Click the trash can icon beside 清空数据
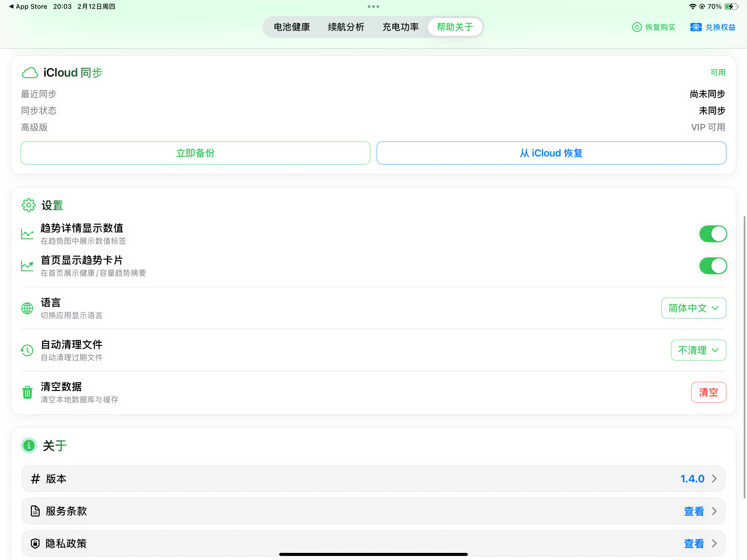This screenshot has height=560, width=747. point(27,392)
